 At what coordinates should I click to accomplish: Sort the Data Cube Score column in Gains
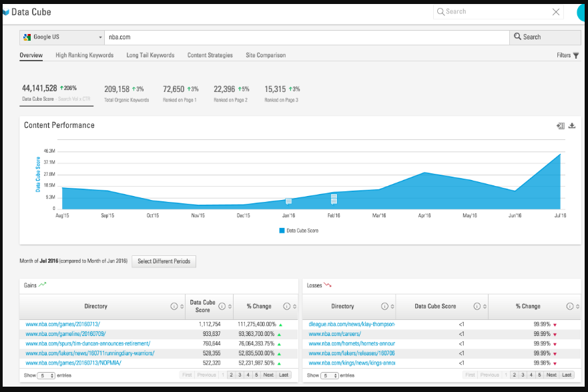pyautogui.click(x=230, y=306)
